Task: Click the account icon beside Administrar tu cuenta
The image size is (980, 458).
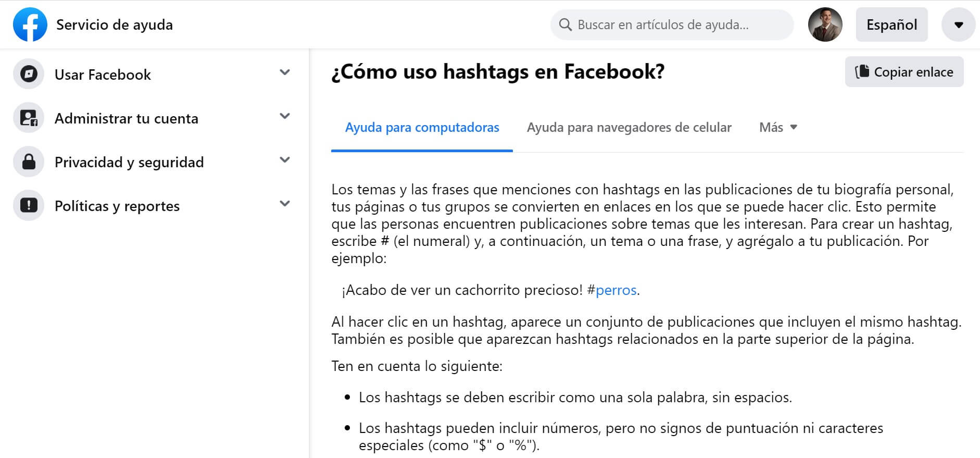Action: [x=29, y=118]
